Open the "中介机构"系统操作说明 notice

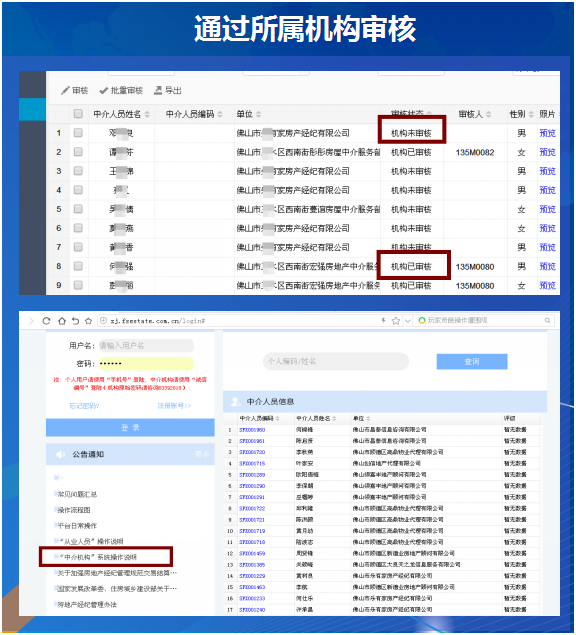[x=98, y=557]
